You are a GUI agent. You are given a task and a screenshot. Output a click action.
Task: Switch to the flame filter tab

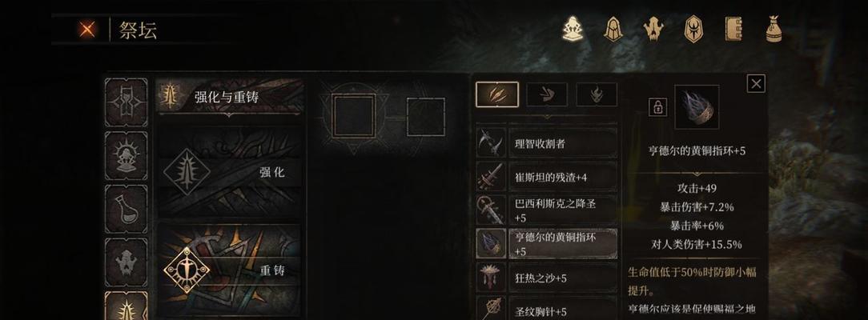597,94
